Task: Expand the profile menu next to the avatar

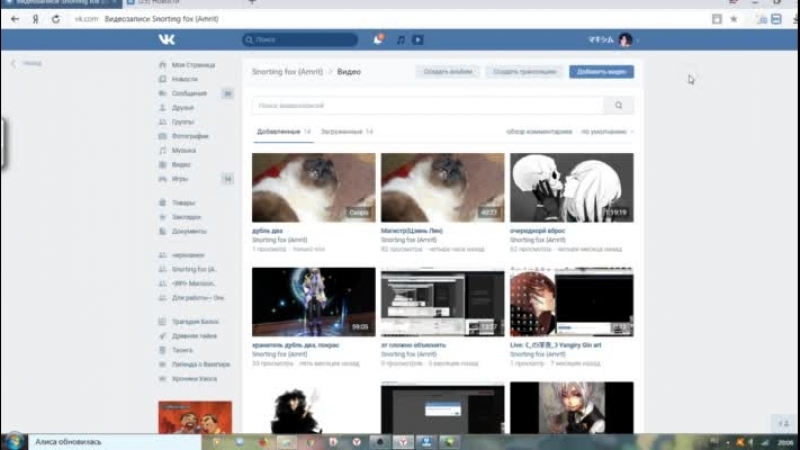Action: pyautogui.click(x=636, y=40)
